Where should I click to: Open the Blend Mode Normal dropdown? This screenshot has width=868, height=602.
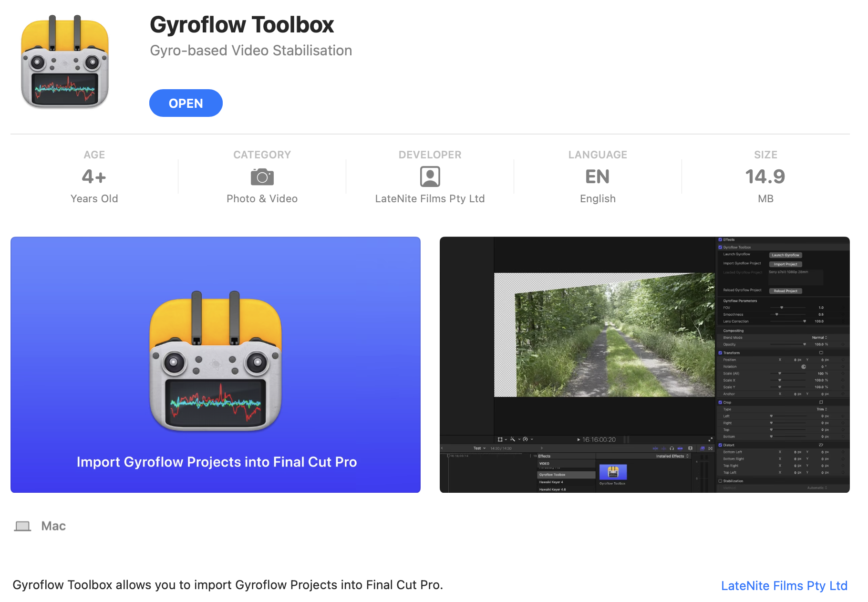[x=819, y=338]
